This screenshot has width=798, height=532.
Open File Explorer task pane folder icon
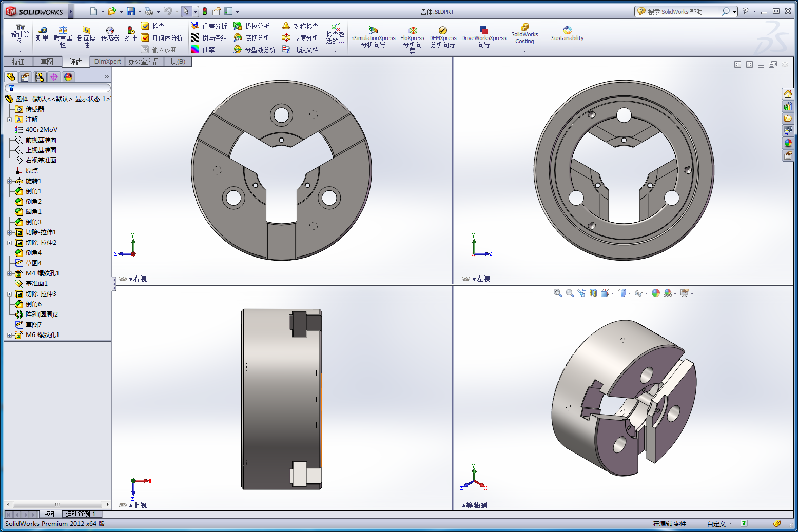tap(788, 119)
